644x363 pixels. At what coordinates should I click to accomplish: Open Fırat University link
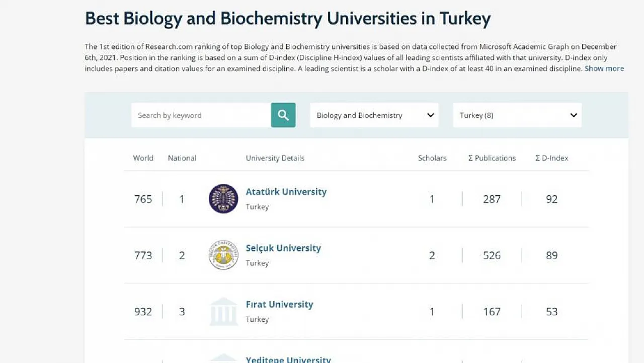pyautogui.click(x=279, y=305)
